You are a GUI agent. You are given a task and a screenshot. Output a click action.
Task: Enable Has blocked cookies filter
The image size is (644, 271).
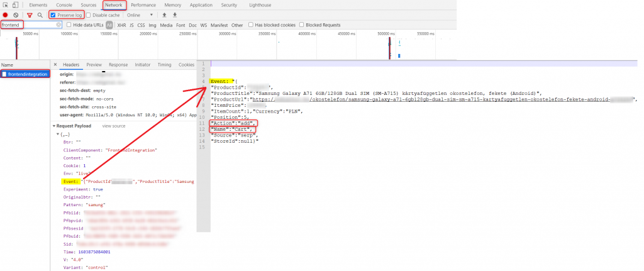point(251,25)
